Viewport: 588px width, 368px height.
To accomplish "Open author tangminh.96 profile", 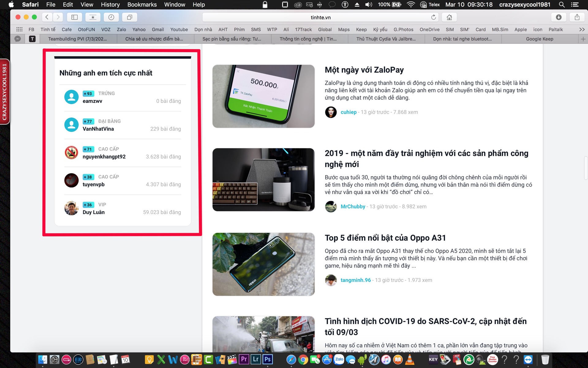I will click(x=356, y=280).
